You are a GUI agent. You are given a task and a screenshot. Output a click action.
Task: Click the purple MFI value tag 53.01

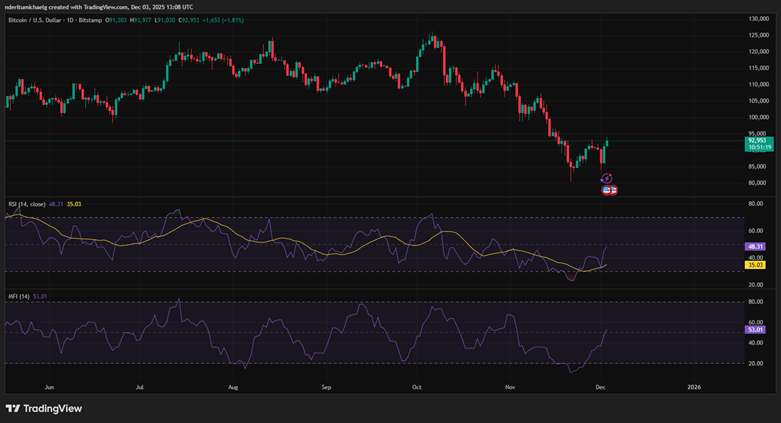[758, 328]
